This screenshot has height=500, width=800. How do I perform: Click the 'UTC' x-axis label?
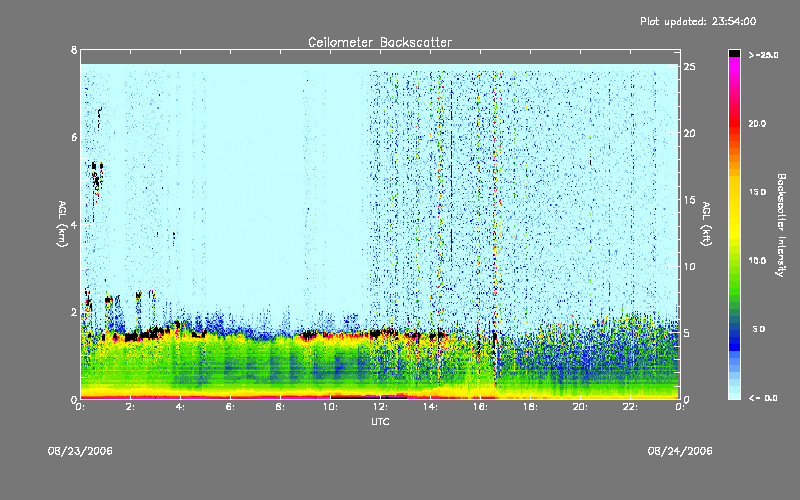point(380,421)
